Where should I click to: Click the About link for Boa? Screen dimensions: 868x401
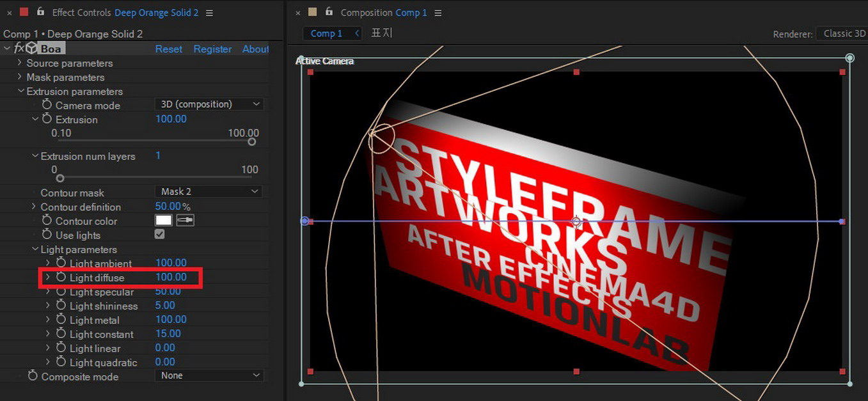256,49
